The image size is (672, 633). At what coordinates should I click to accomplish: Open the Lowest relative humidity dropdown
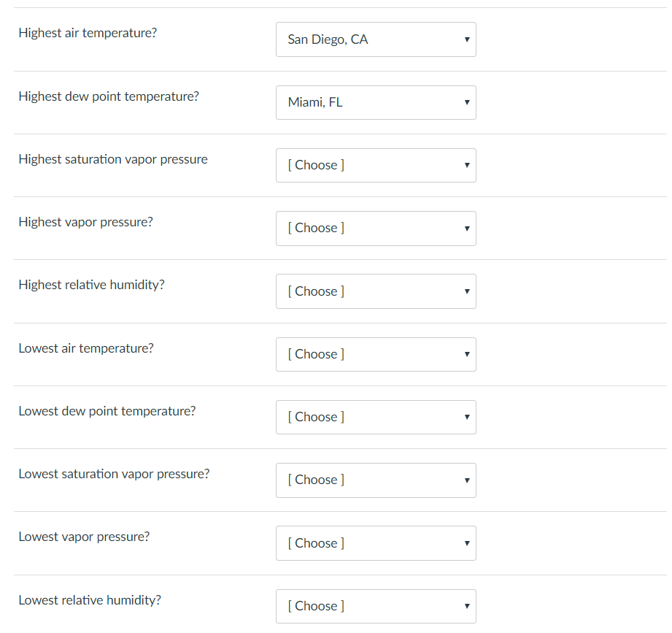coord(375,606)
